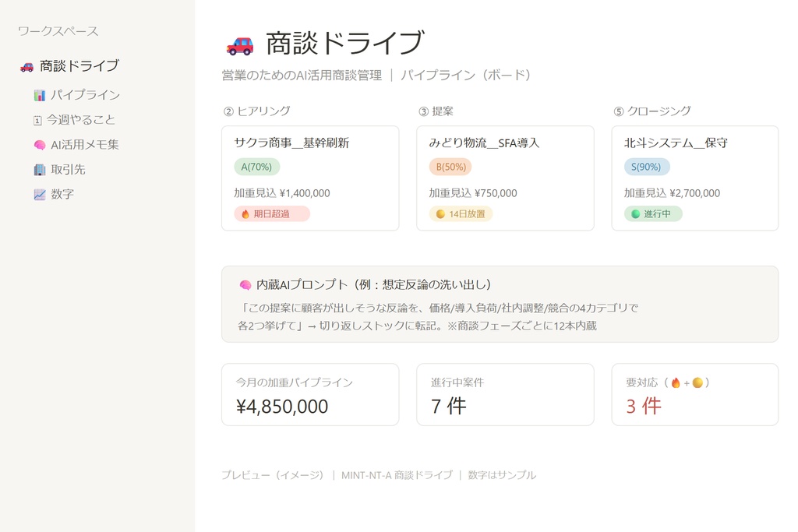
Task: Click the page subtitle 営業のためのAI活用商談管理
Action: pos(302,76)
